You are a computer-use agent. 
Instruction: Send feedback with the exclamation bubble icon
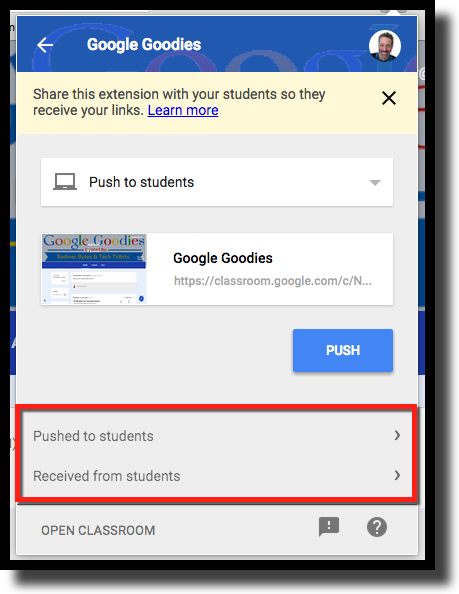pos(329,527)
